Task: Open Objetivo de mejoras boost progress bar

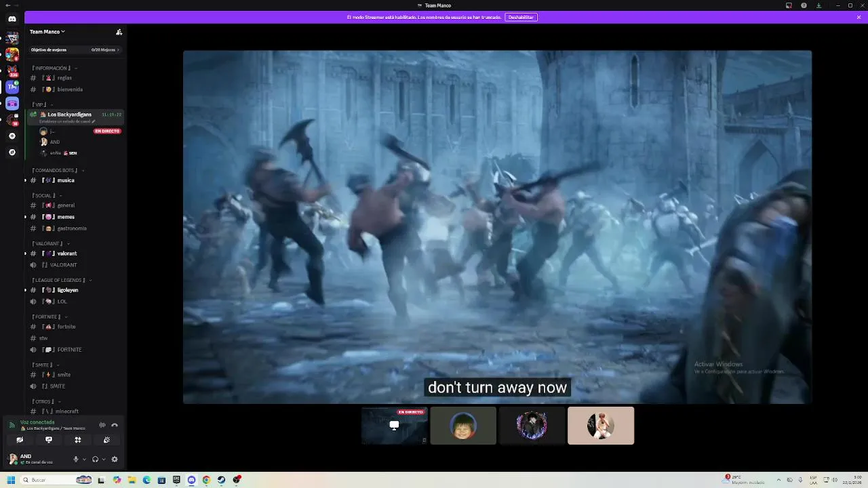Action: (x=75, y=50)
